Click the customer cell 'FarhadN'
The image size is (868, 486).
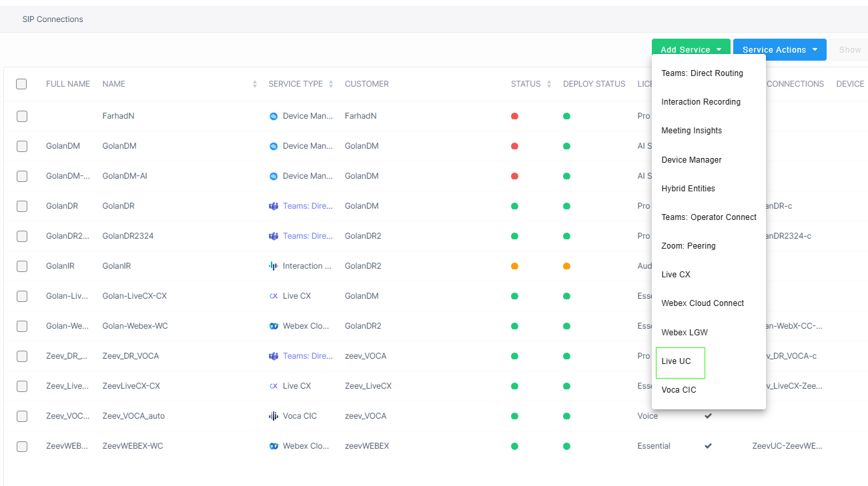pos(361,116)
